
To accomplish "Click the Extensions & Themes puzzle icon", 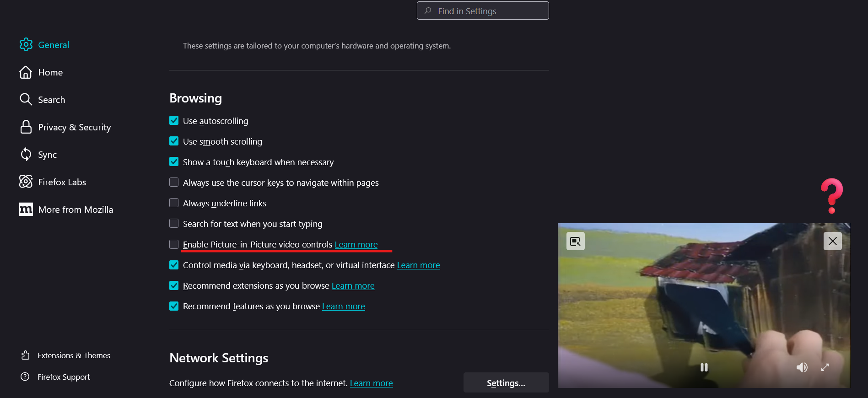I will [x=26, y=355].
